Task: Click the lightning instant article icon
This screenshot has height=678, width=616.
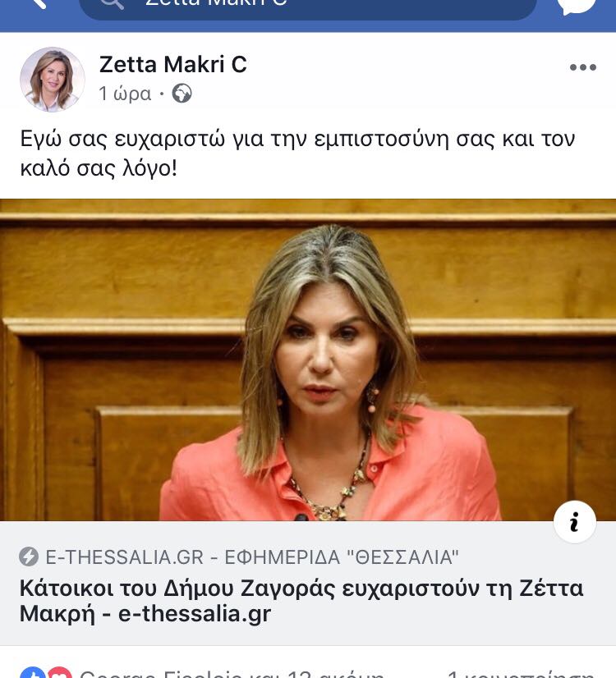Action: [29, 557]
